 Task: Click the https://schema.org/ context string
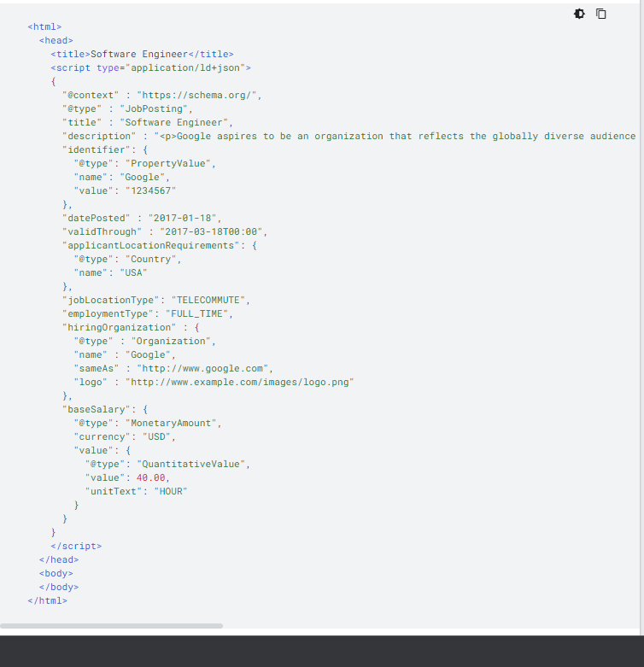click(197, 96)
